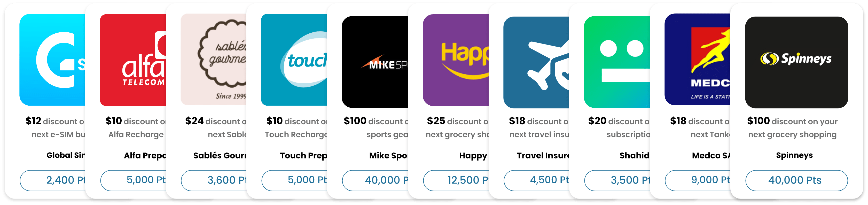868x205 pixels.
Task: Redeem Happy offer for 12,500 Pts
Action: click(x=456, y=180)
